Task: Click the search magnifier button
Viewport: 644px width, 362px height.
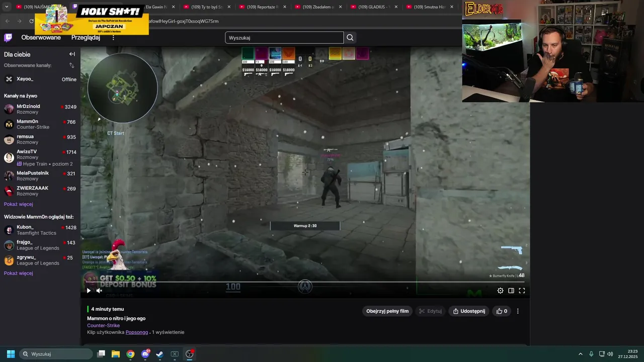Action: point(350,38)
